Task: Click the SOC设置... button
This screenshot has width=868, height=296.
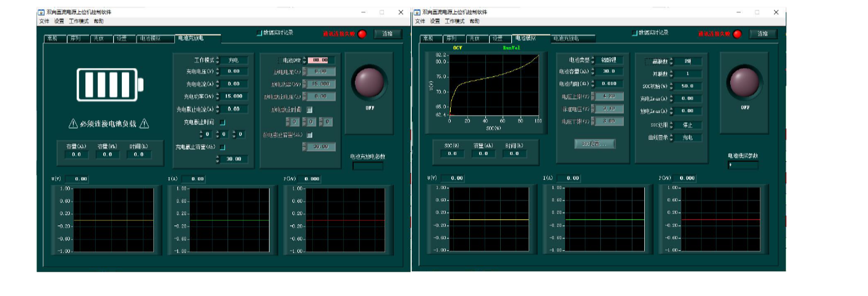Action: tap(595, 144)
